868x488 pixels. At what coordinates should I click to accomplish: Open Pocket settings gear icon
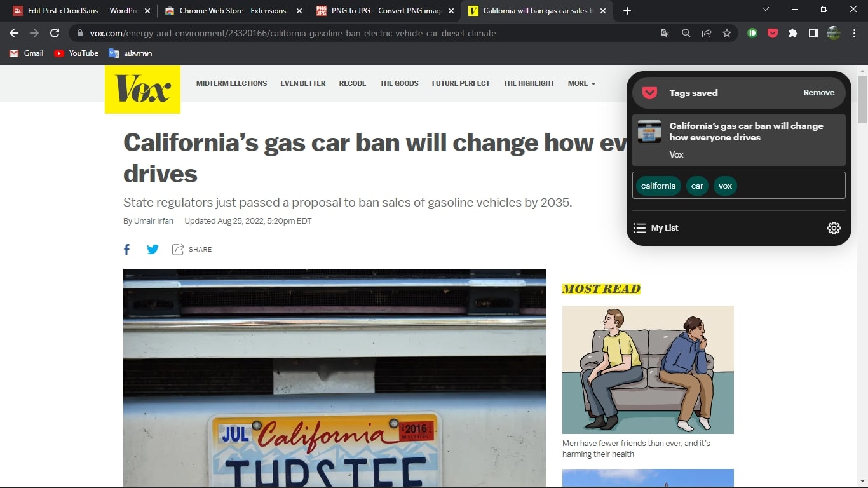click(x=834, y=228)
